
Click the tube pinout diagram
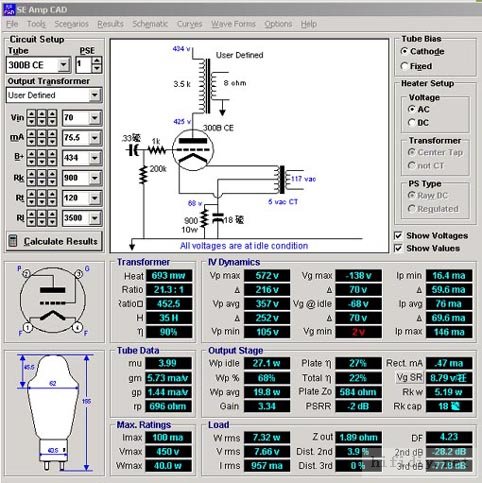point(53,301)
